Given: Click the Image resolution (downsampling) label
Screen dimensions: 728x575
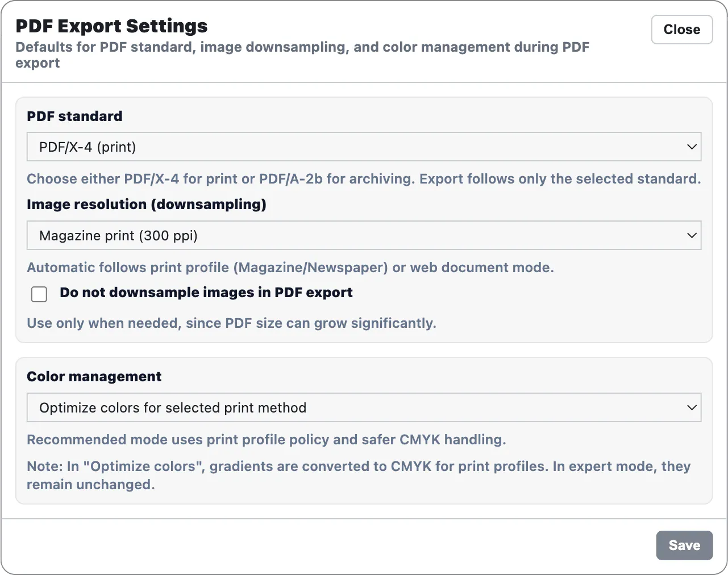Looking at the screenshot, I should [147, 205].
